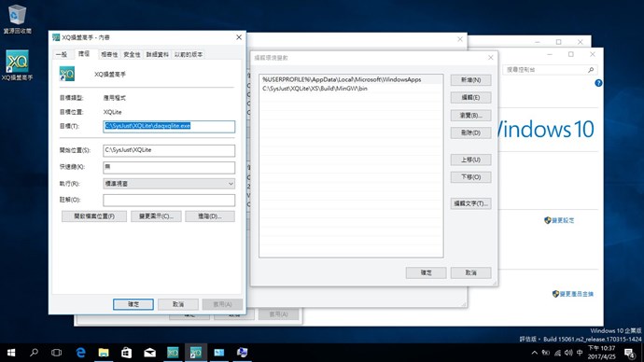Screen dimensions: 644x362
Task: Launch Microsoft Edge from the taskbar
Action: pos(80,353)
